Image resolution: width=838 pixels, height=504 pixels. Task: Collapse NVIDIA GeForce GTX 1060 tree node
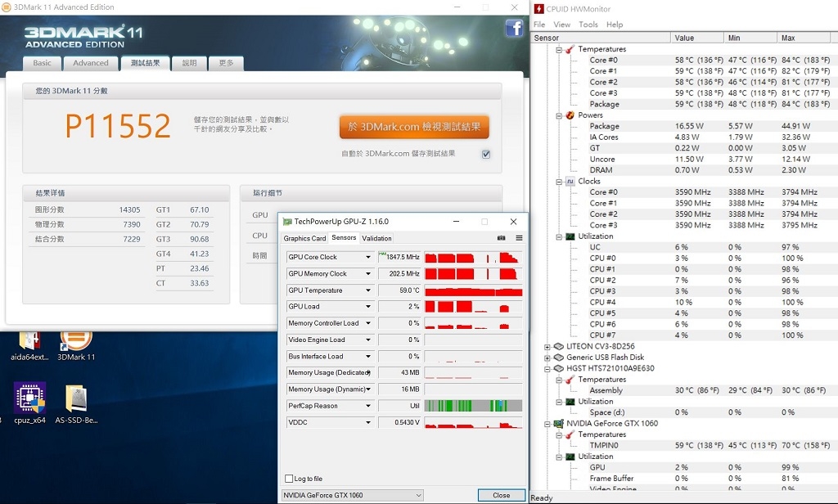click(x=547, y=424)
